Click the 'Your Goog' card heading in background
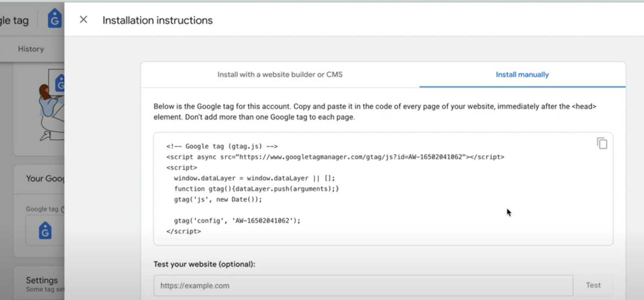The width and height of the screenshot is (644, 300). click(x=45, y=178)
